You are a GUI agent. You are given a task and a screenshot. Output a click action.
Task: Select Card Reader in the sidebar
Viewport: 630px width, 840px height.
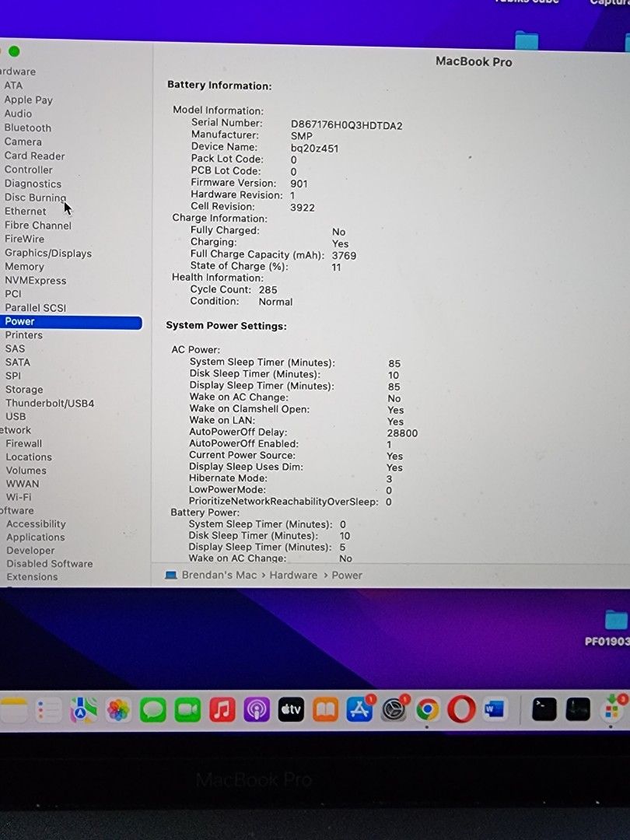click(x=34, y=156)
